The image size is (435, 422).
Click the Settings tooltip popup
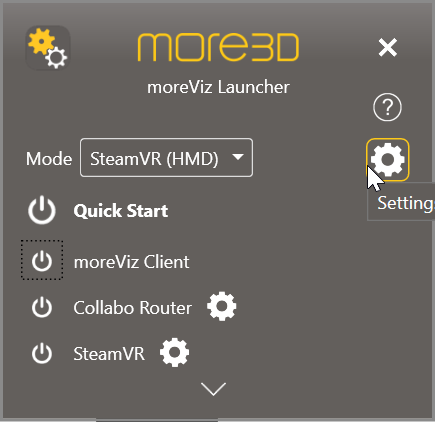coord(401,202)
